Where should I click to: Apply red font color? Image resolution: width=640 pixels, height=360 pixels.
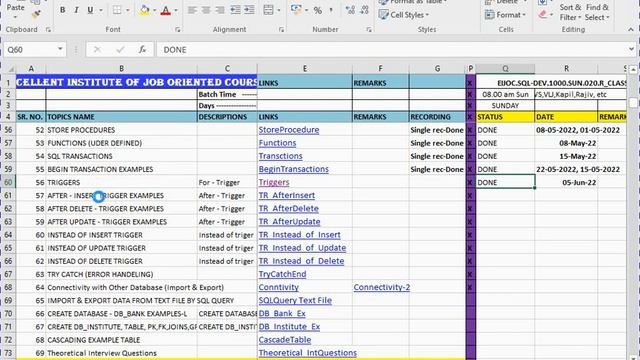166,10
